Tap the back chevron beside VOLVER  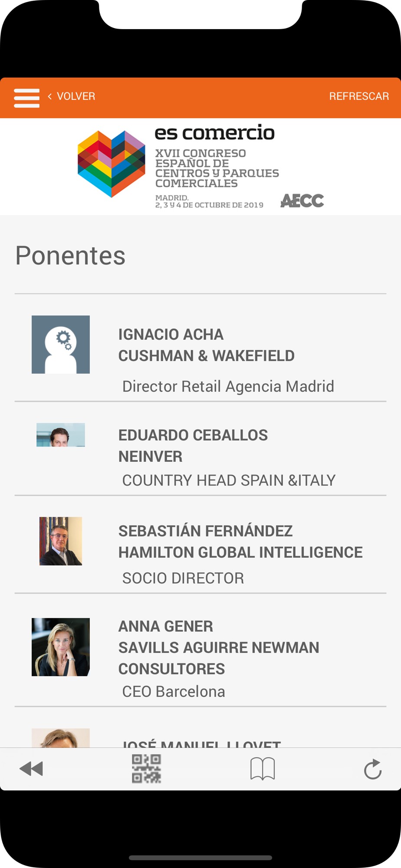pos(50,96)
